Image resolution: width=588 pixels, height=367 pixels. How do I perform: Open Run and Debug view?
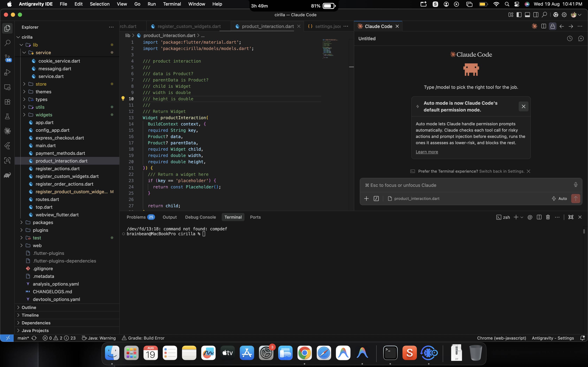coord(7,72)
